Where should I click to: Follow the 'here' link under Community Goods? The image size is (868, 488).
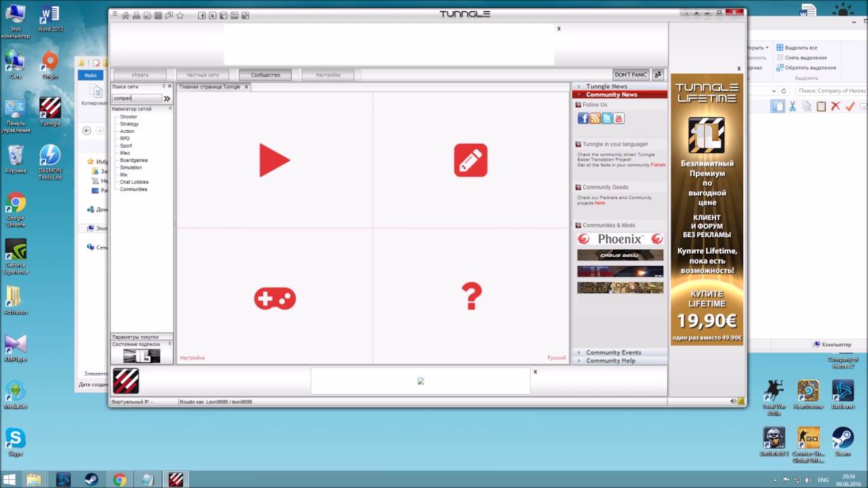tap(599, 203)
